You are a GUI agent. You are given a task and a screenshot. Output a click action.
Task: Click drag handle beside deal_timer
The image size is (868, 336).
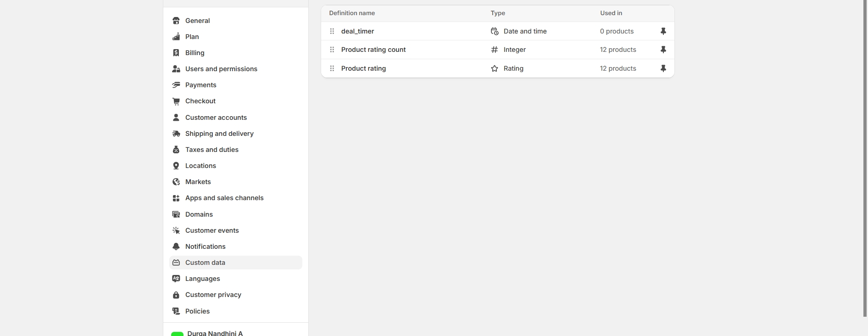click(x=332, y=31)
